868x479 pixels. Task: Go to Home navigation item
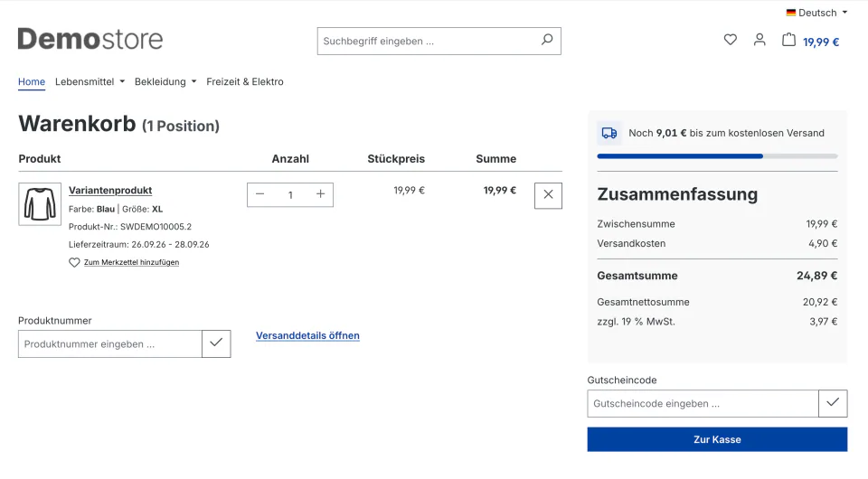pos(32,82)
